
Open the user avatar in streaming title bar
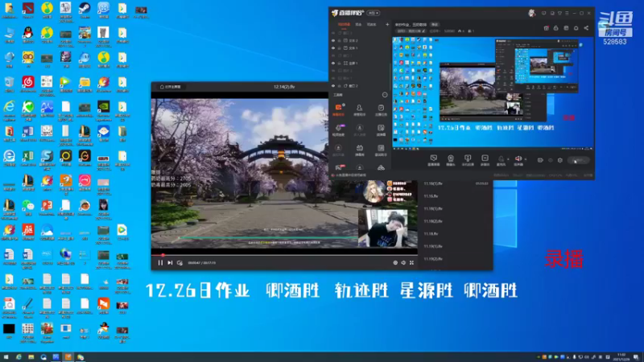(x=531, y=13)
